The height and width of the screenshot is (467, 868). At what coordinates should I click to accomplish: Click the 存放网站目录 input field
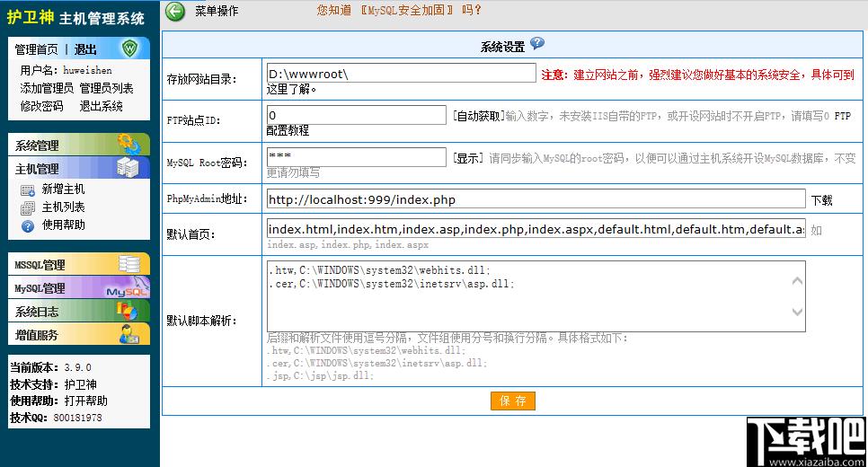click(402, 74)
